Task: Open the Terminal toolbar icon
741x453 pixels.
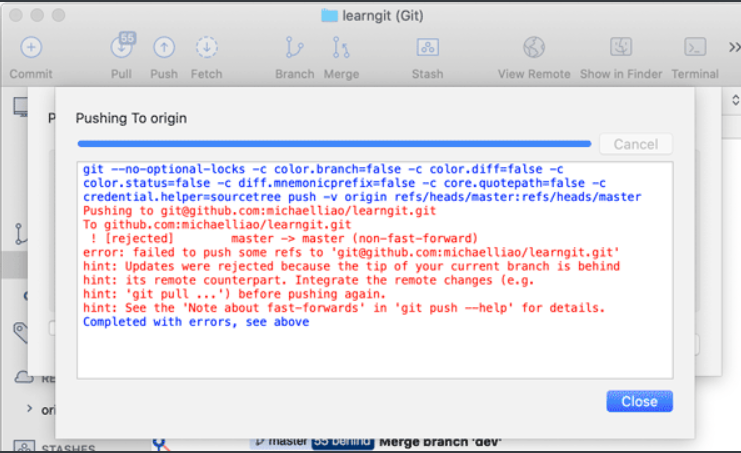Action: (695, 48)
